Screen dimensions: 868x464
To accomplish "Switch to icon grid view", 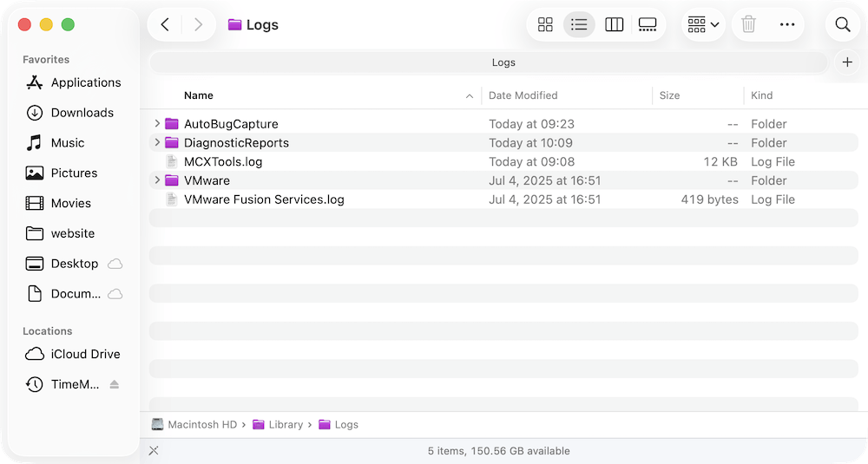I will tap(545, 24).
